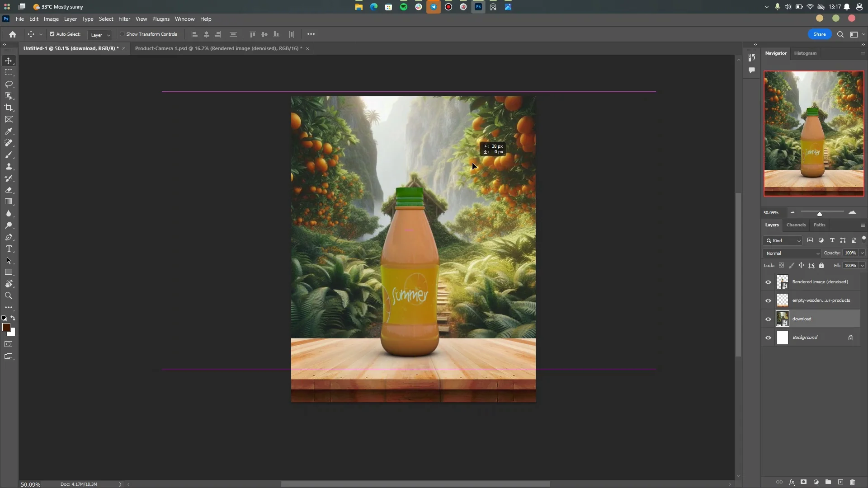Open Layers panel options menu

coord(863,225)
